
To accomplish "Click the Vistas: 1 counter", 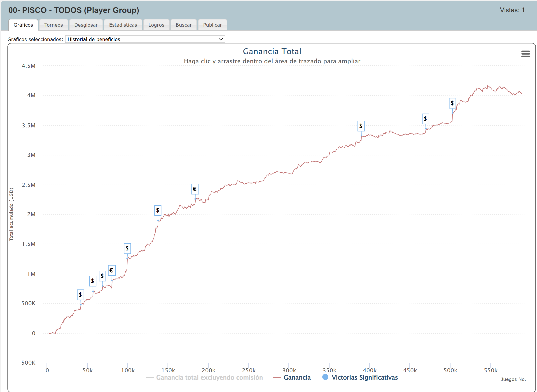I will (x=514, y=10).
